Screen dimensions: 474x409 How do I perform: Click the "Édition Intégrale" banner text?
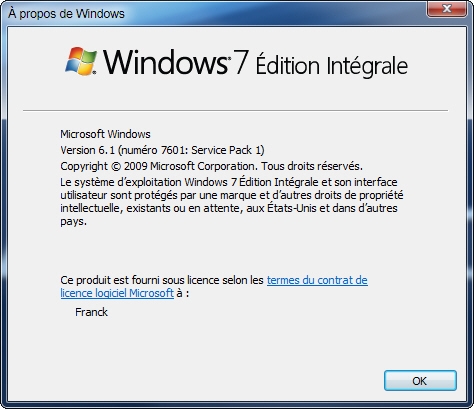(x=332, y=65)
